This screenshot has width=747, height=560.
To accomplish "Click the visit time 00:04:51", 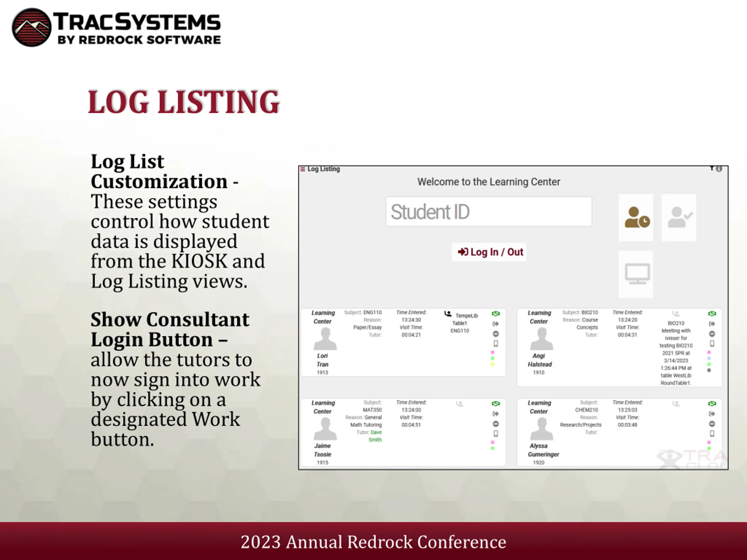I will [x=411, y=425].
